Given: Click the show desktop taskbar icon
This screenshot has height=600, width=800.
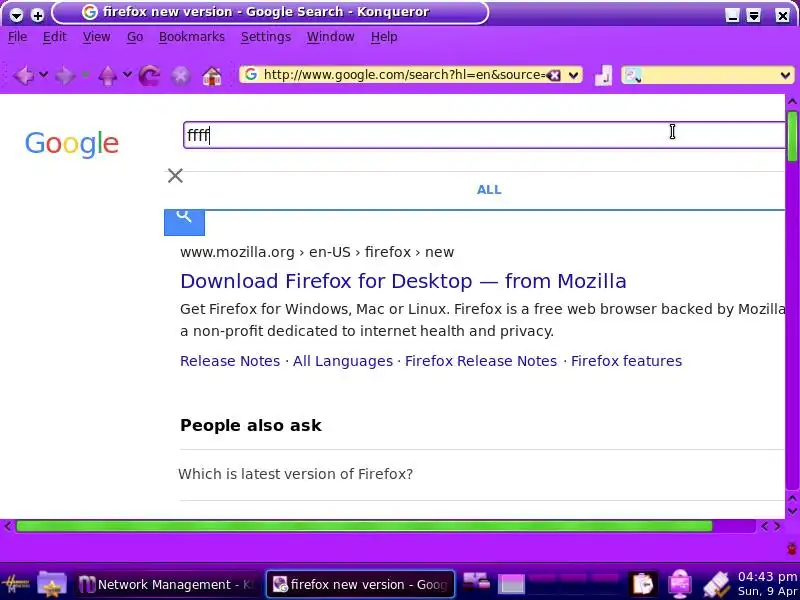Looking at the screenshot, I should (x=477, y=582).
